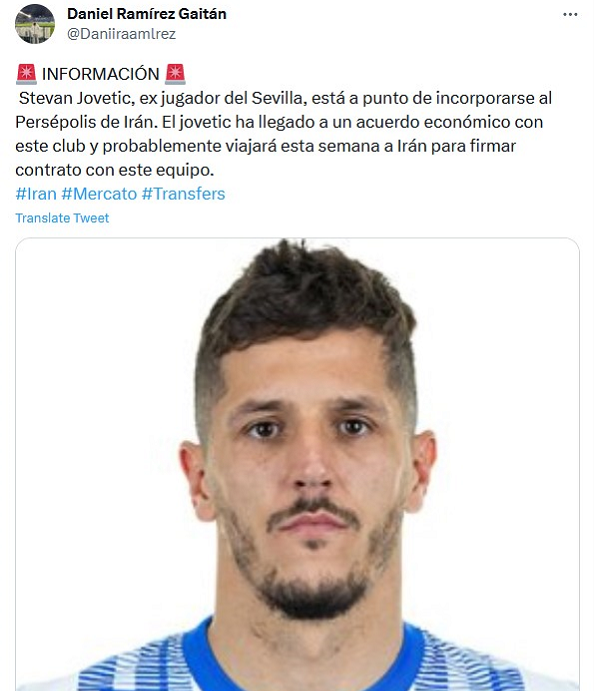Open the #Transfers hashtag
The image size is (596, 691).
tap(183, 194)
